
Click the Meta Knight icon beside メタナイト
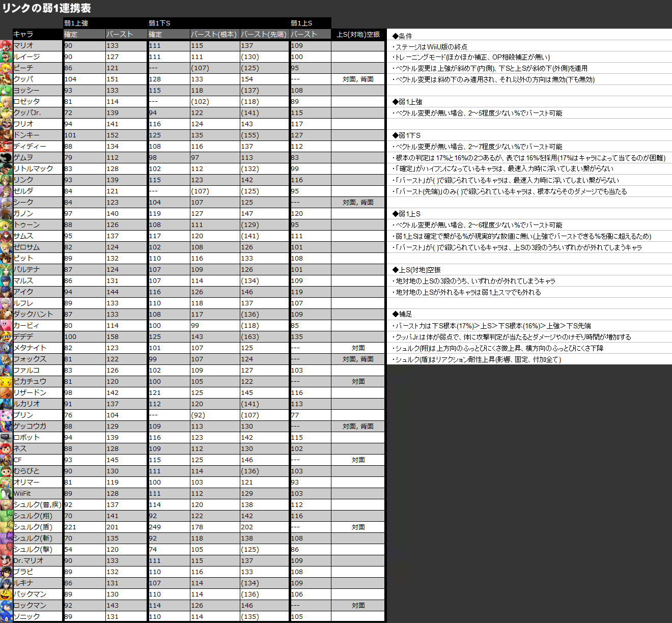(6, 348)
